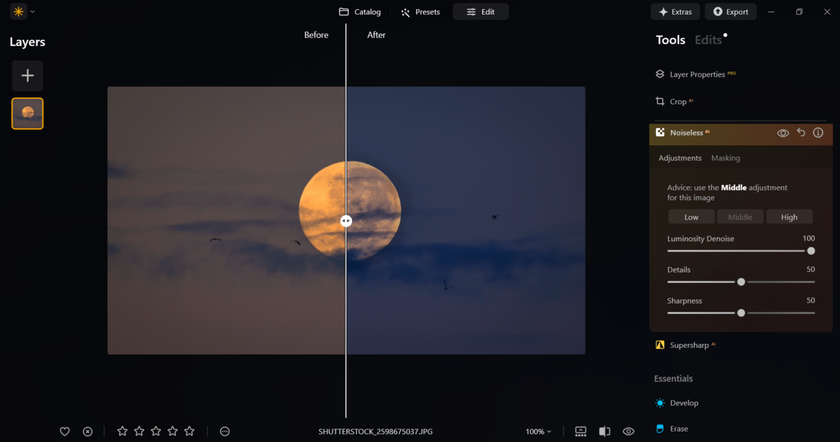Select the Masking sub-tab
840x442 pixels.
[725, 158]
